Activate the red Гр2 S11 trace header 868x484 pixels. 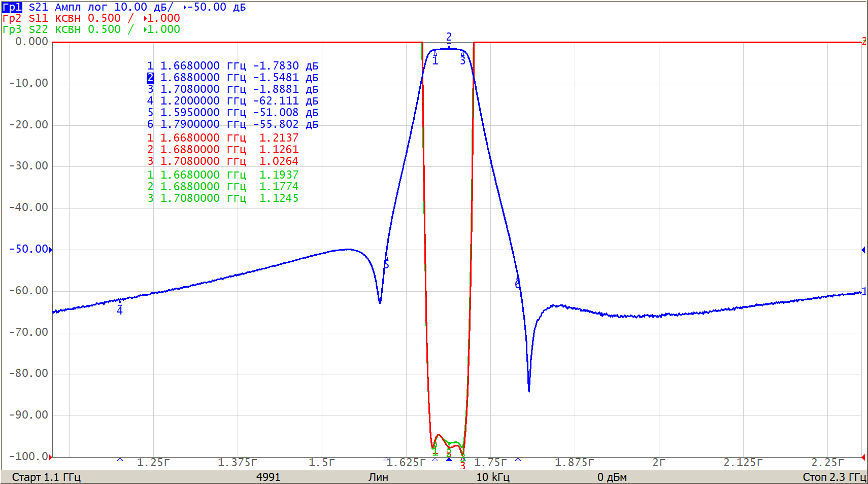tap(25, 18)
